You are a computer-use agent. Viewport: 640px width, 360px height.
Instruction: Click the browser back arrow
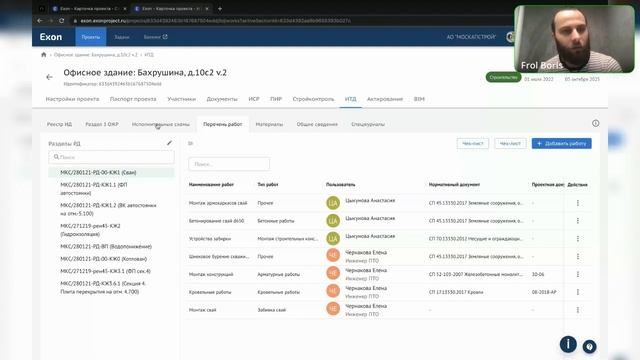(40, 20)
